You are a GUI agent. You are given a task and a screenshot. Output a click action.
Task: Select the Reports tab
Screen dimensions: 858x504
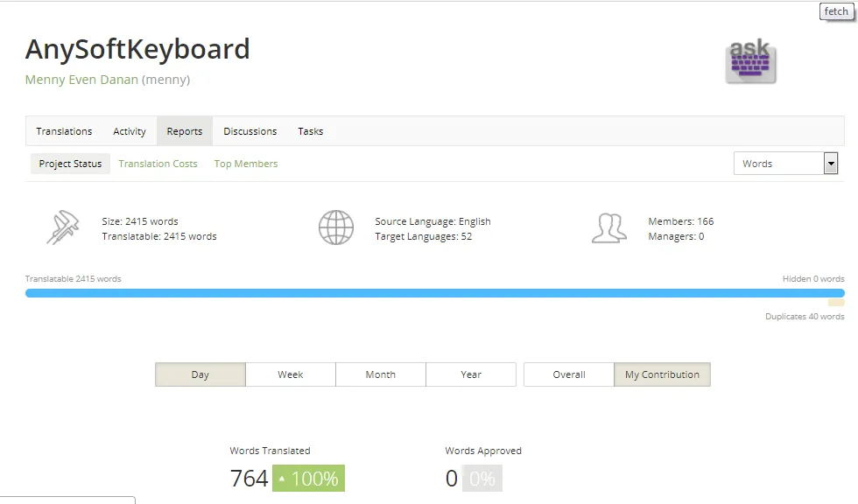click(185, 131)
